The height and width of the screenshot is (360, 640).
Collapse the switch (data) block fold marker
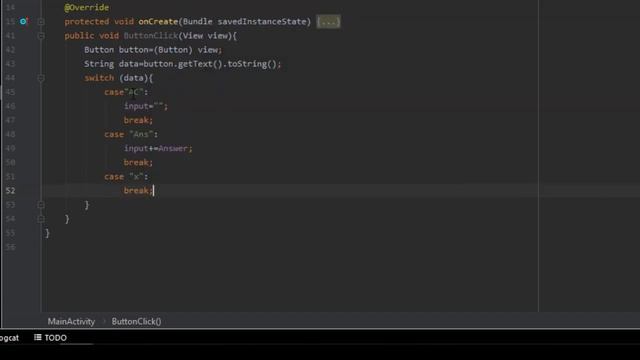(41, 78)
